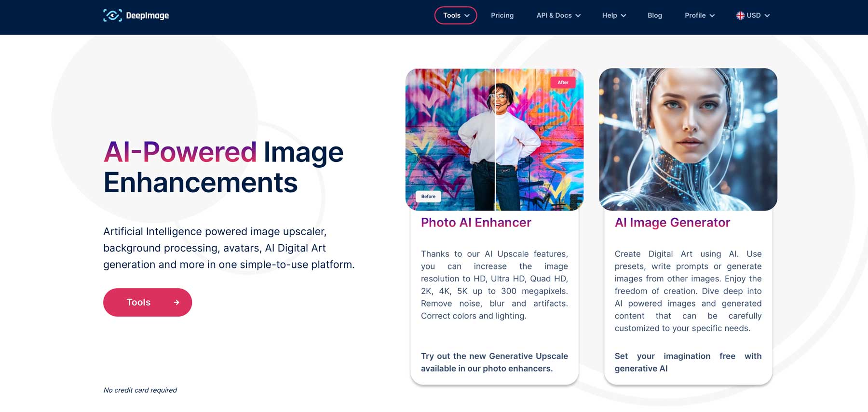Expand the Profile dropdown
Viewport: 868px width, 412px height.
[x=700, y=15]
